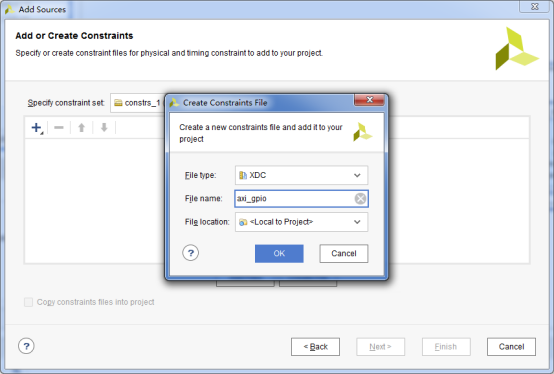Open the constrs_1 constraint set dropdown

pos(138,103)
